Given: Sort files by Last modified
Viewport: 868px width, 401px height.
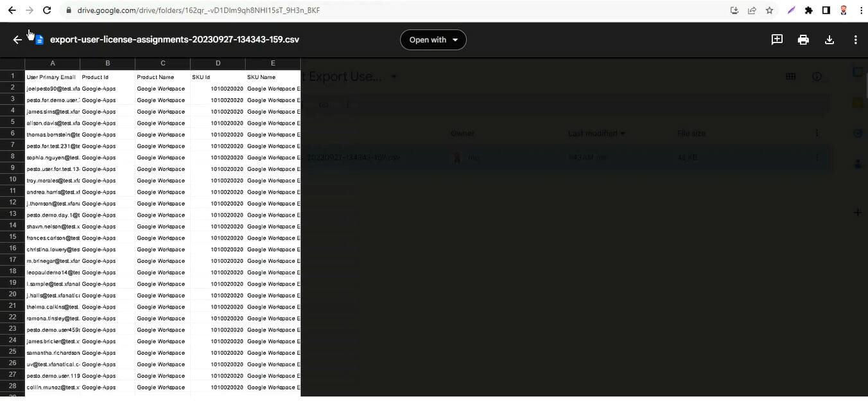Looking at the screenshot, I should click(596, 133).
